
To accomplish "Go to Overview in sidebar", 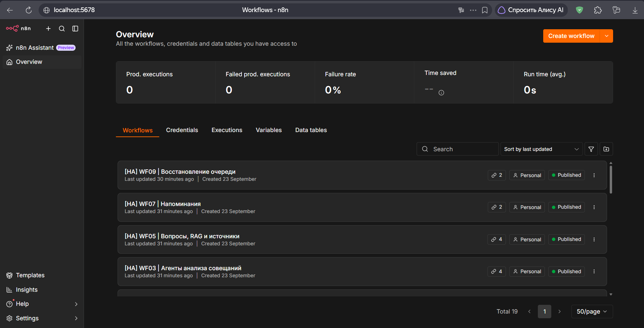I will [x=42, y=62].
